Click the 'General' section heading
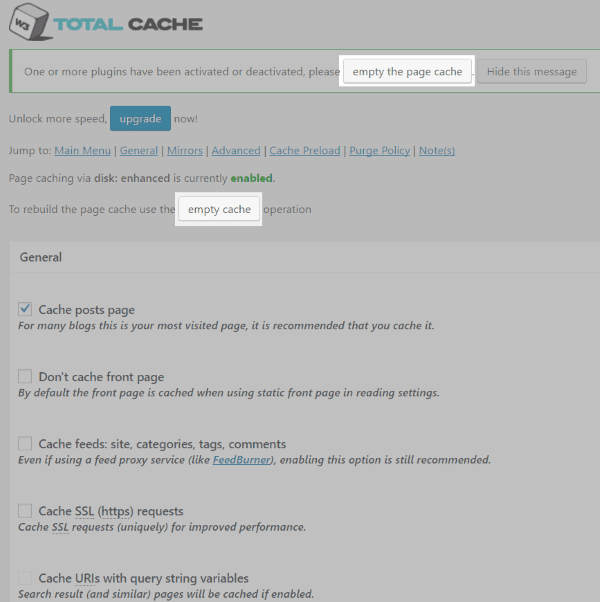 (x=41, y=257)
